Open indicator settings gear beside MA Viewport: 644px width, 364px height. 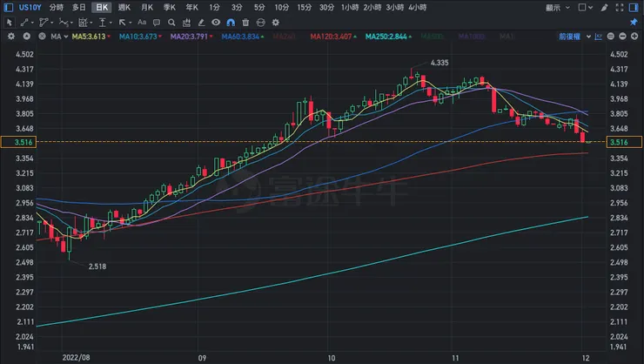coord(11,37)
